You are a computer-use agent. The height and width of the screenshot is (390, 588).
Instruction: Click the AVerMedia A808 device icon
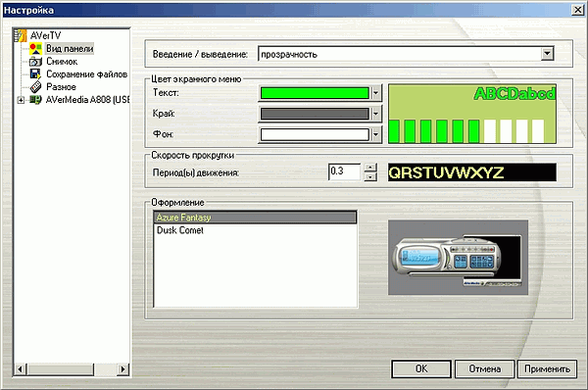(x=35, y=100)
